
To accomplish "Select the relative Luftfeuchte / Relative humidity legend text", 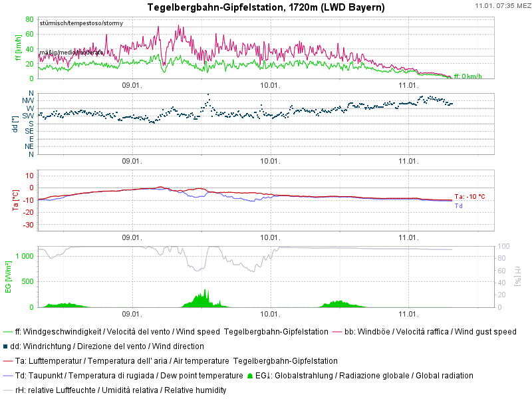I will (x=120, y=390).
